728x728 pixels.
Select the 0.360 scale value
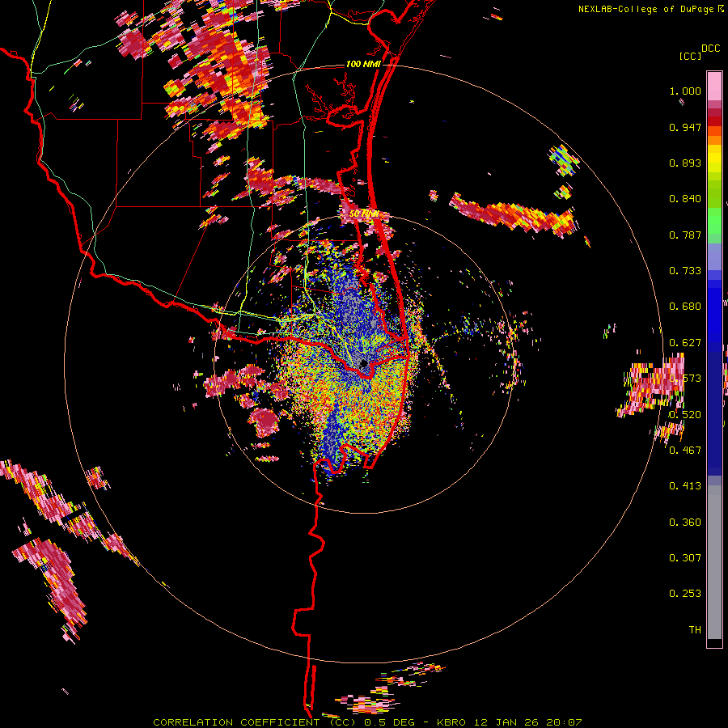tap(685, 522)
